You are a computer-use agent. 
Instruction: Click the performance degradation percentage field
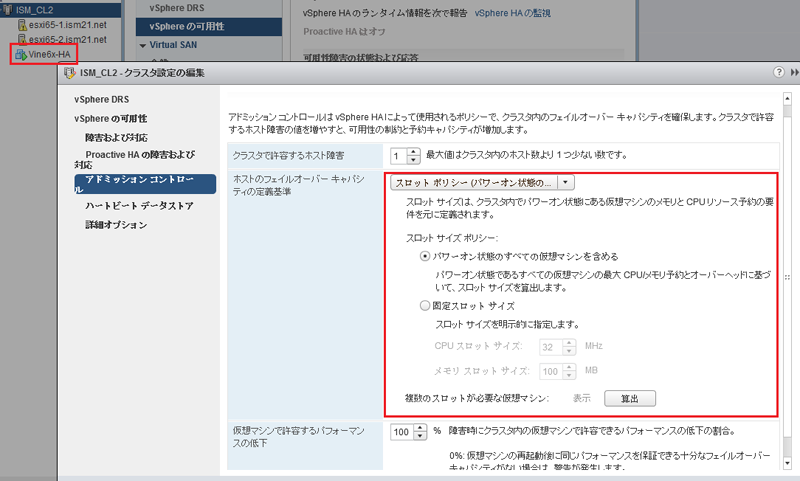[x=396, y=432]
